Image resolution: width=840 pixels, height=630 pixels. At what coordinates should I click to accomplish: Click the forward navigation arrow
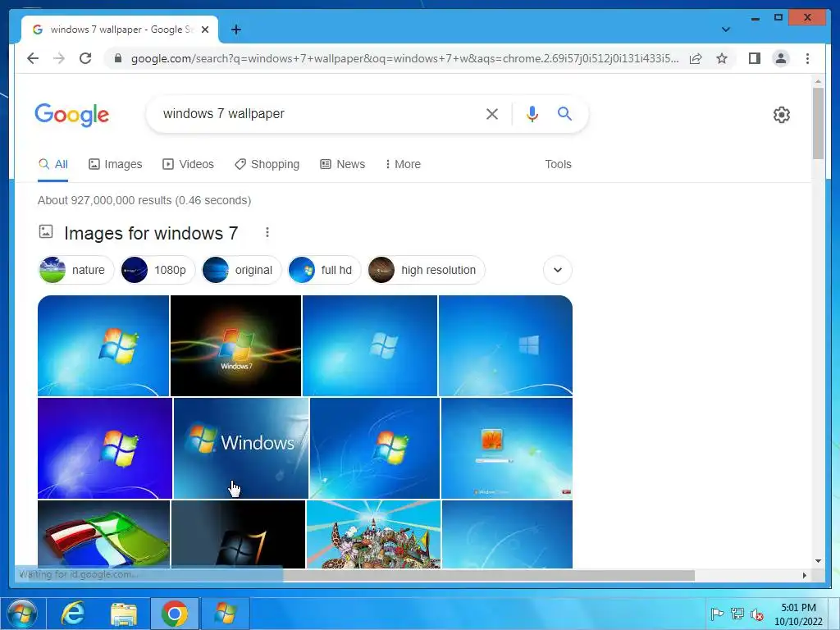(x=59, y=58)
